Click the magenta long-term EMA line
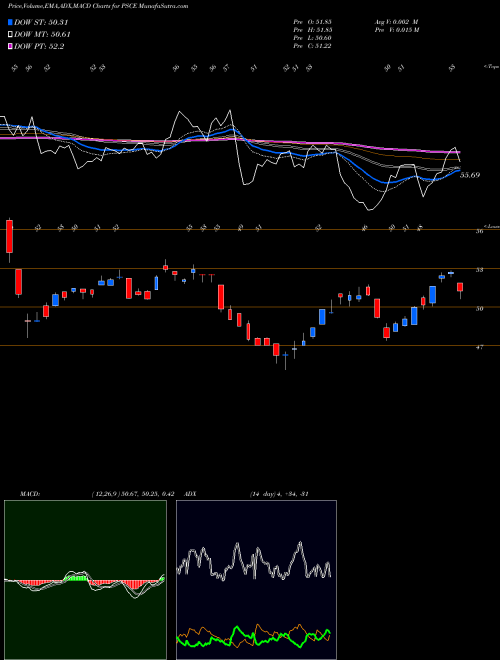The width and height of the screenshot is (500, 660). click(295, 142)
